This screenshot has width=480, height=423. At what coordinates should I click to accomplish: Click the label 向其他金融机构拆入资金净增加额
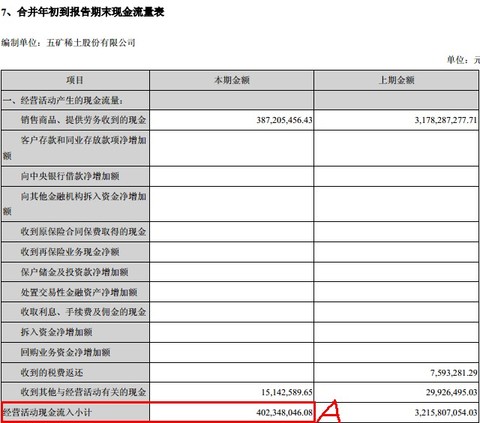(x=75, y=203)
